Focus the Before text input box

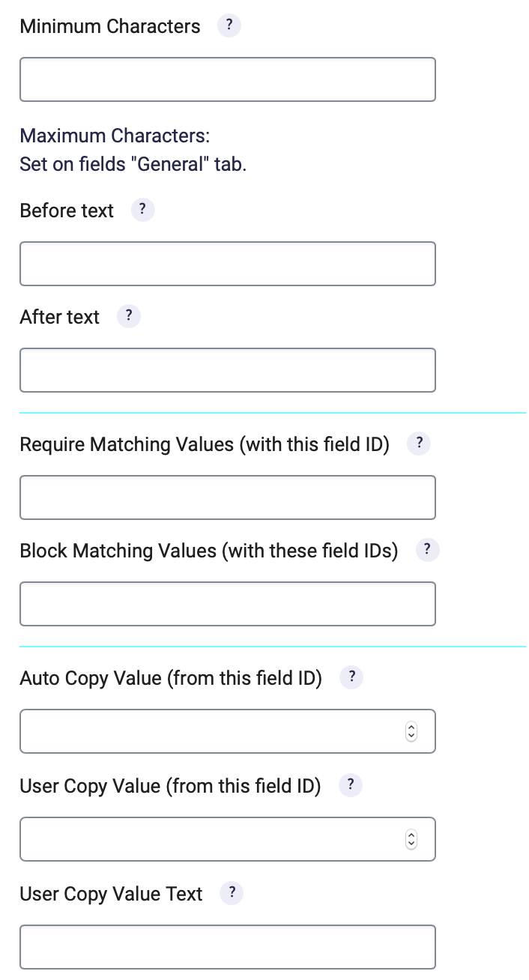point(228,264)
